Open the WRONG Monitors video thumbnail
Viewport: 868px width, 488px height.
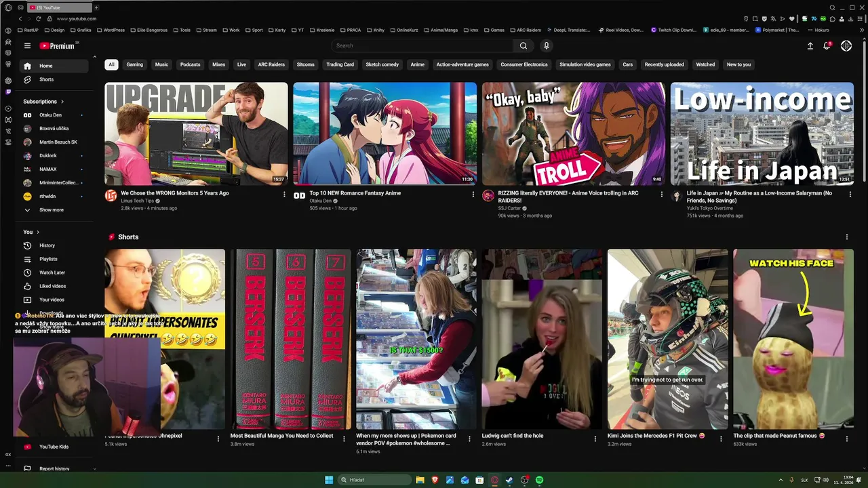coord(196,134)
